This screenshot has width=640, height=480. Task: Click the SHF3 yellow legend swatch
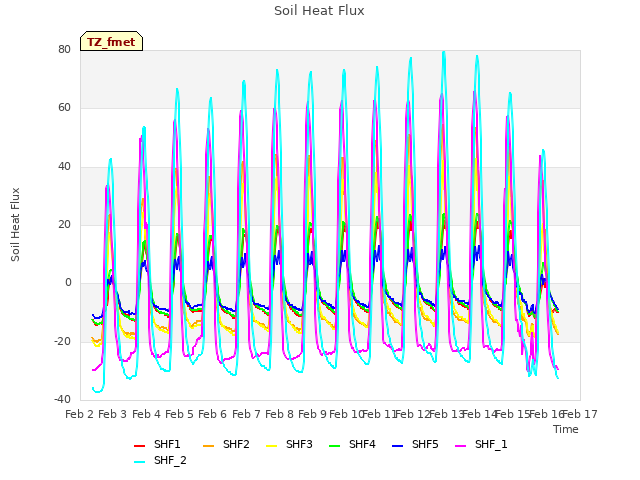tap(271, 445)
